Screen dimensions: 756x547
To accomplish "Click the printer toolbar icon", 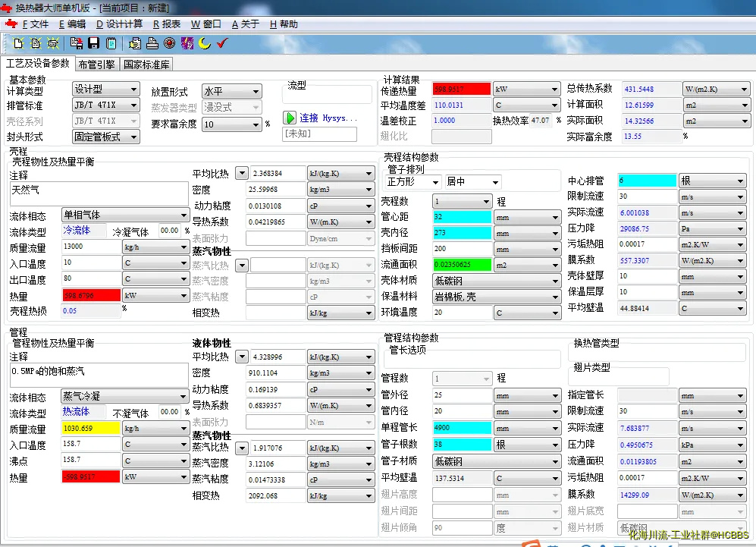I will click(152, 43).
